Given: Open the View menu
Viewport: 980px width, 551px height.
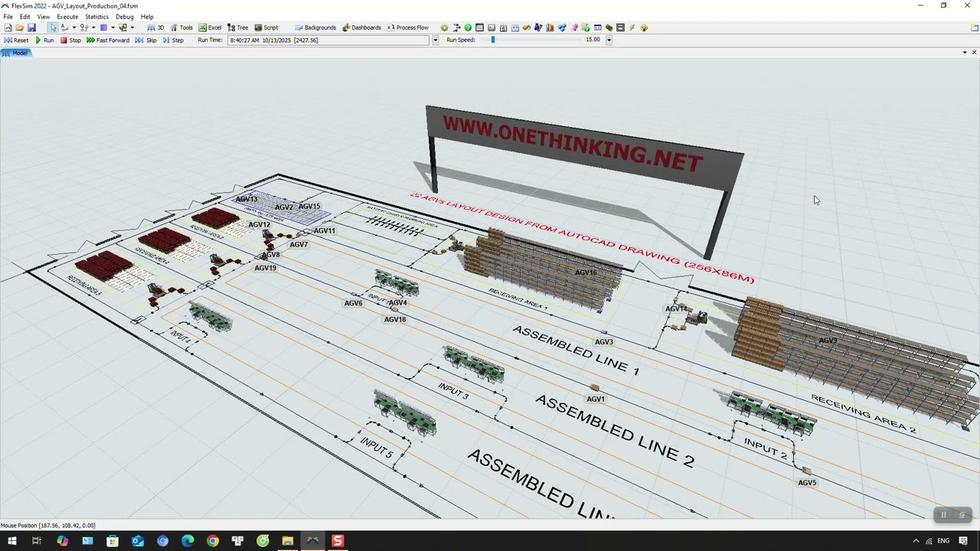Looking at the screenshot, I should [44, 16].
